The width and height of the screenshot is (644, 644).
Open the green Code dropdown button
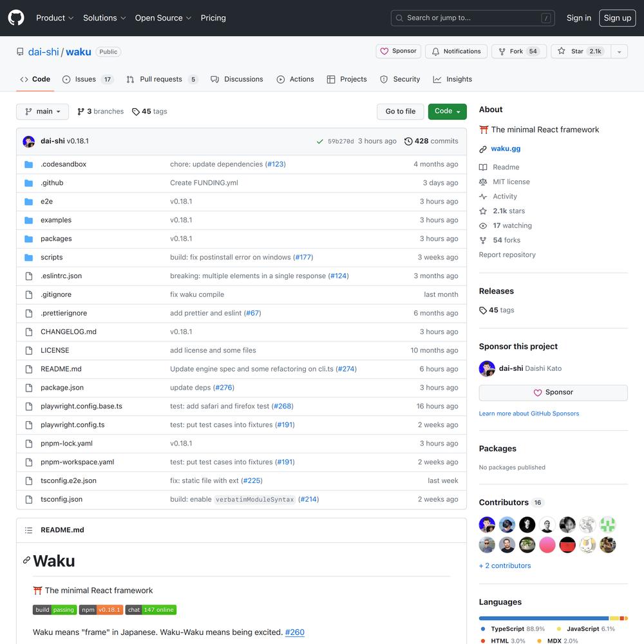click(448, 111)
